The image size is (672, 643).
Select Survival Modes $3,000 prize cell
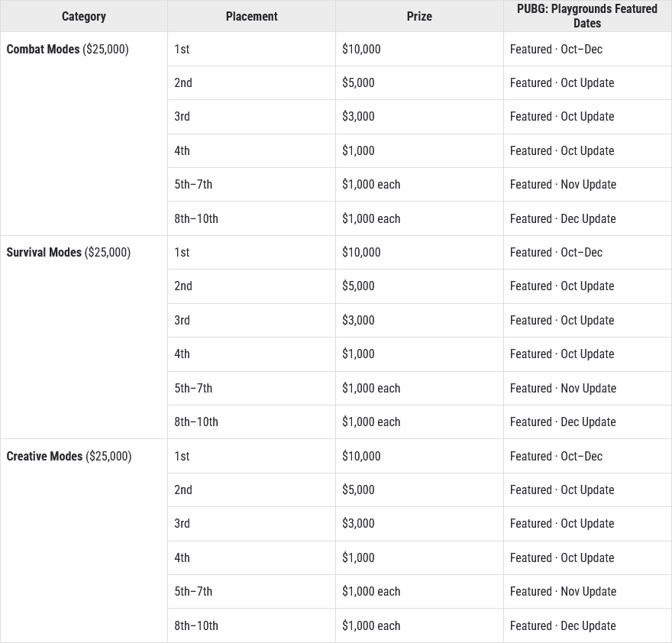point(419,320)
